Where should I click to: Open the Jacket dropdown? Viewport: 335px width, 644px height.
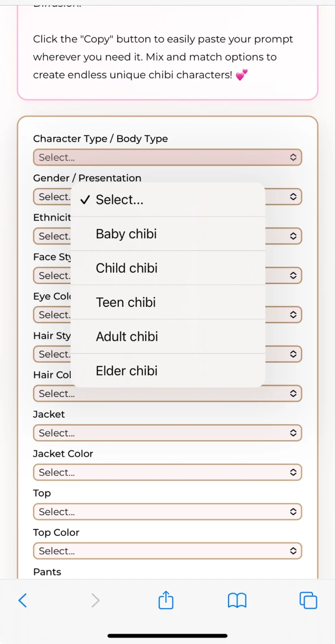pyautogui.click(x=167, y=433)
